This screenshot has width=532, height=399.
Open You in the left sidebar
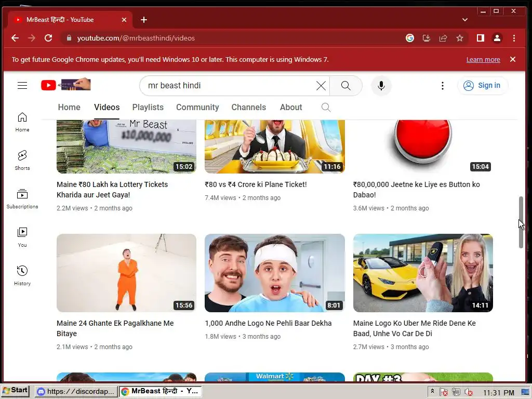tap(22, 237)
